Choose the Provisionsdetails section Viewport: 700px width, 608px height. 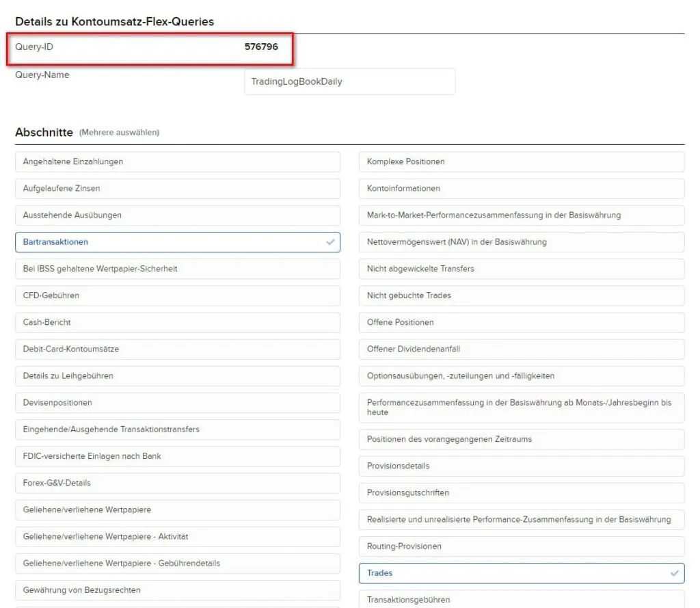pos(522,466)
